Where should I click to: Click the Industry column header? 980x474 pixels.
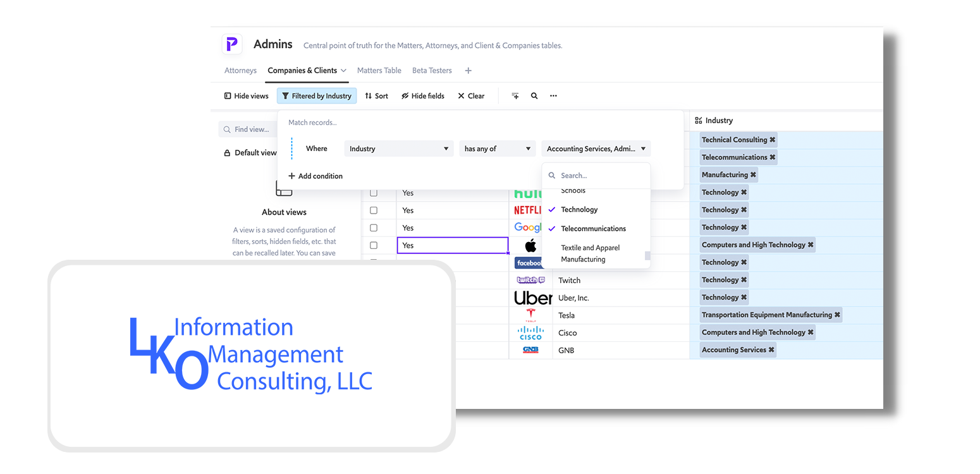787,121
